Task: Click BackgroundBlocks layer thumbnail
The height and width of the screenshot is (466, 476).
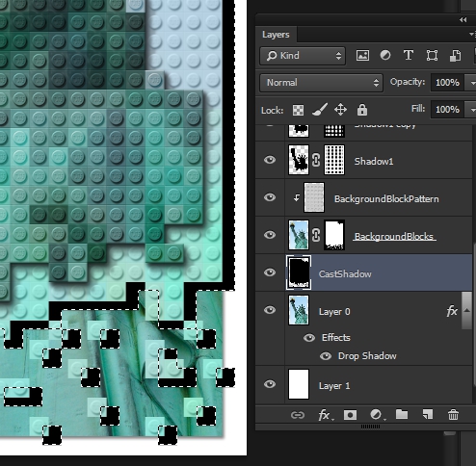Action: 299,235
